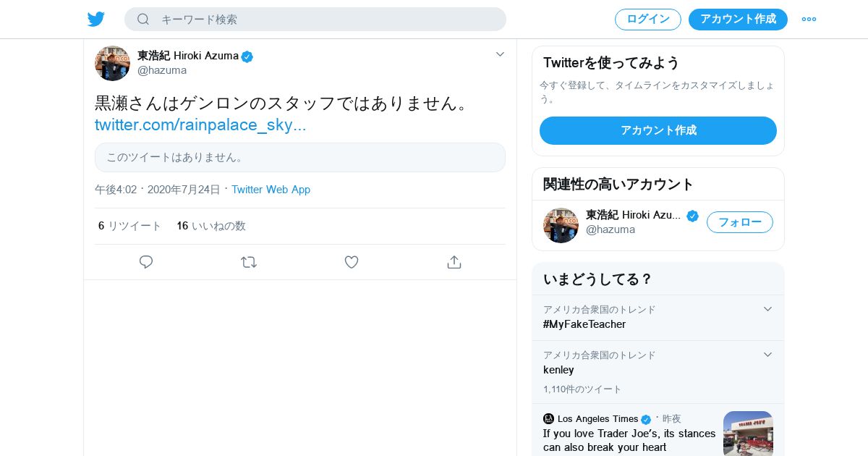Image resolution: width=868 pixels, height=456 pixels.
Task: Open the Twitter Web App link
Action: 271,190
